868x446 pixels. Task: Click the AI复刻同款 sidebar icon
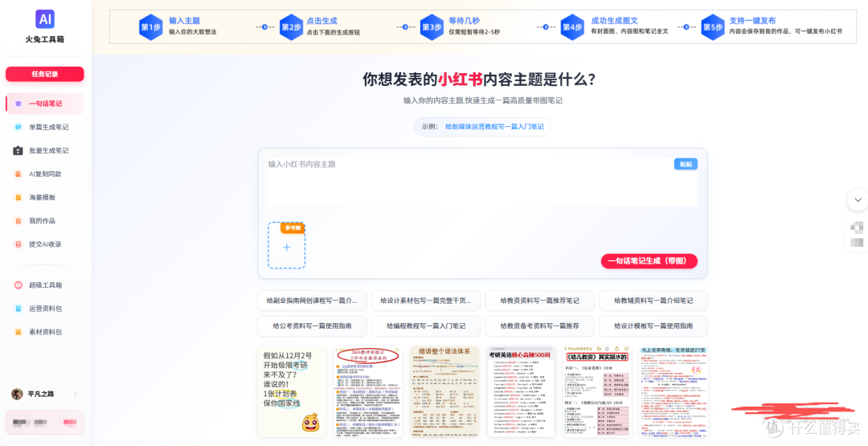pyautogui.click(x=18, y=174)
